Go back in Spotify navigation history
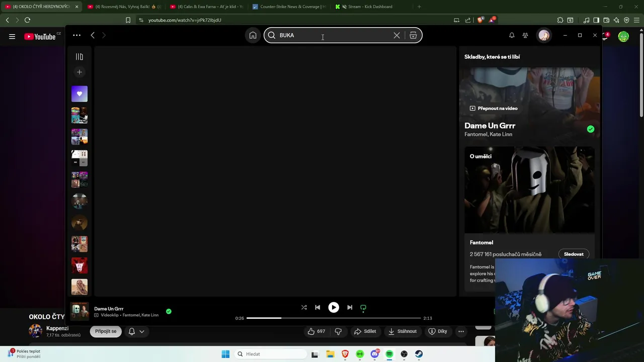Screen dimensions: 644x362 (x=93, y=35)
